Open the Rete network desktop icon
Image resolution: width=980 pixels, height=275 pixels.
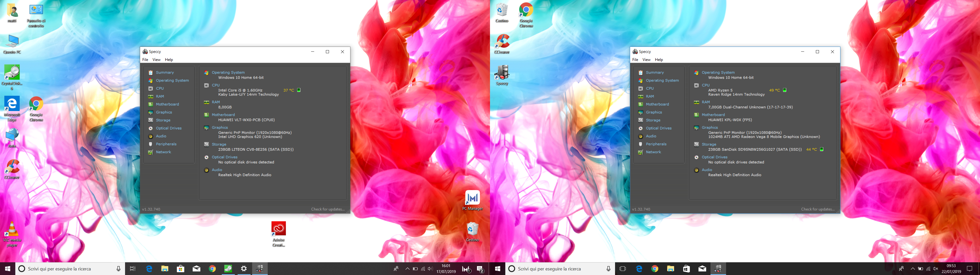click(12, 136)
